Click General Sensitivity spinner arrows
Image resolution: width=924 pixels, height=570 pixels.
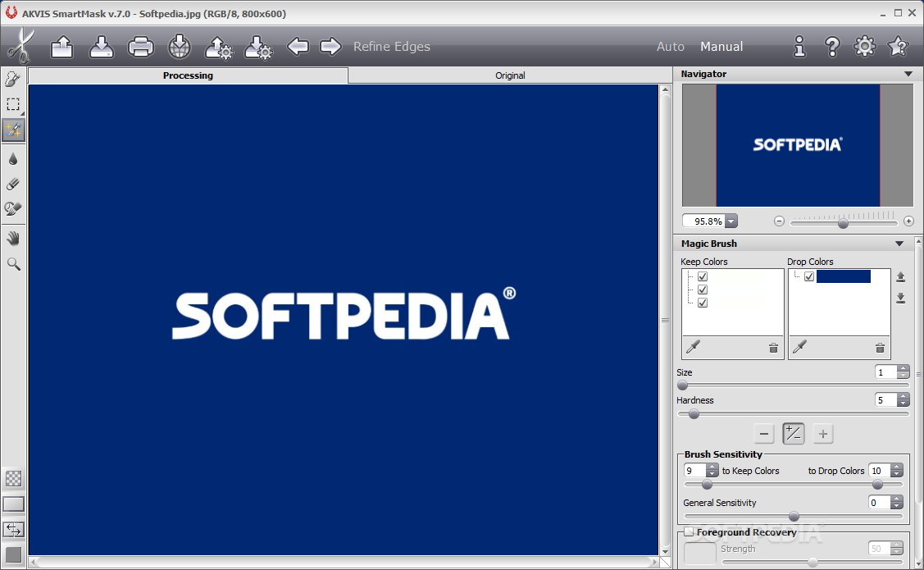coord(897,502)
